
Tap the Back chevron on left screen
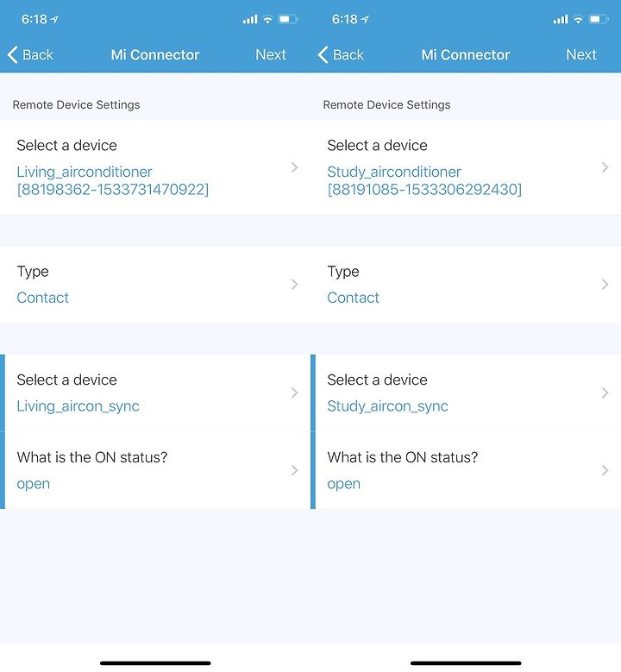[x=12, y=55]
